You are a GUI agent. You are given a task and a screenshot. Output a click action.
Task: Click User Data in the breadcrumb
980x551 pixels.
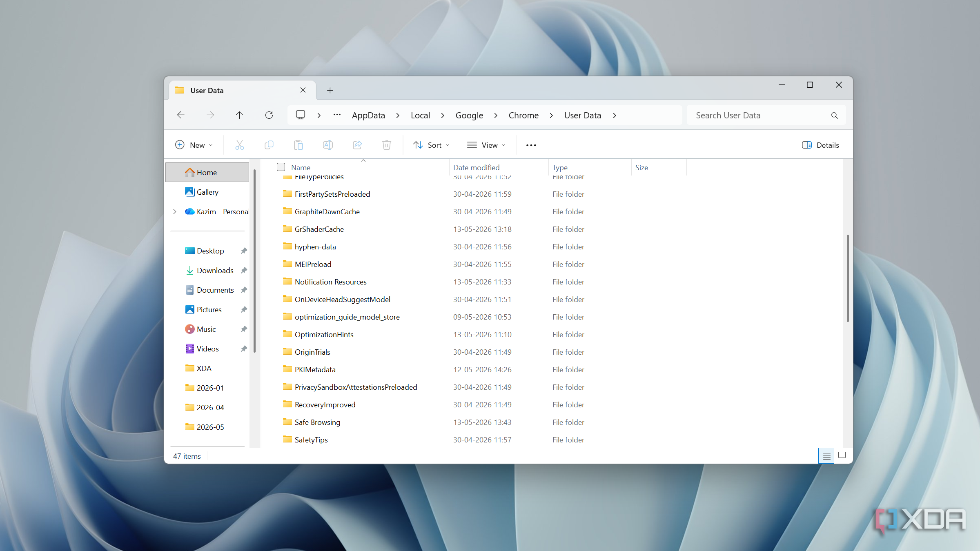[583, 116]
